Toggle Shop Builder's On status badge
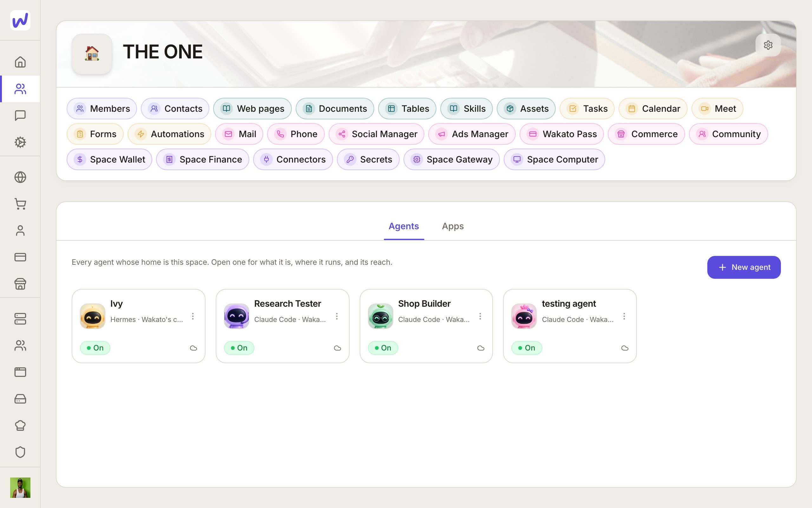The image size is (812, 508). tap(383, 348)
